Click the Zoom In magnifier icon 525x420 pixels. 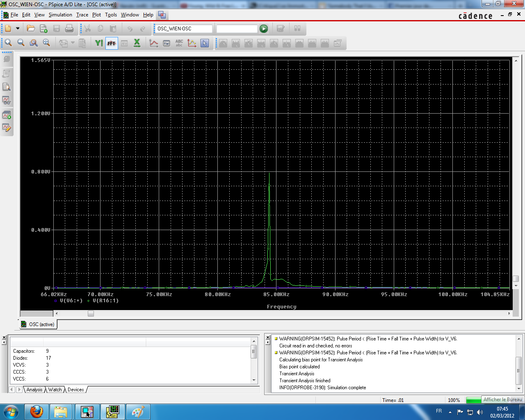pyautogui.click(x=8, y=43)
